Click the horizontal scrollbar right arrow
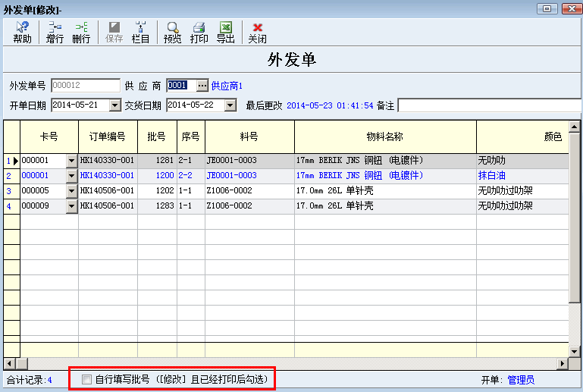This screenshot has height=392, width=583. point(563,363)
